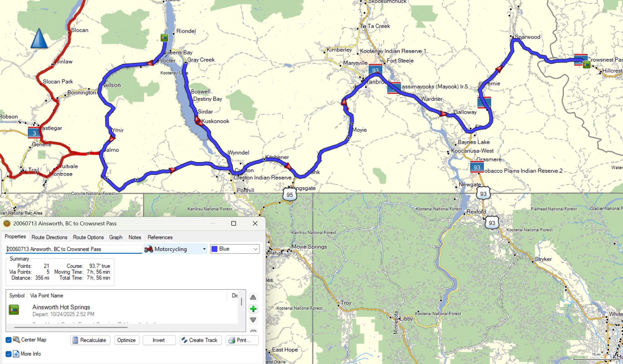Click the Highway 3 shield near Castlegar
The image size is (623, 364).
34,133
